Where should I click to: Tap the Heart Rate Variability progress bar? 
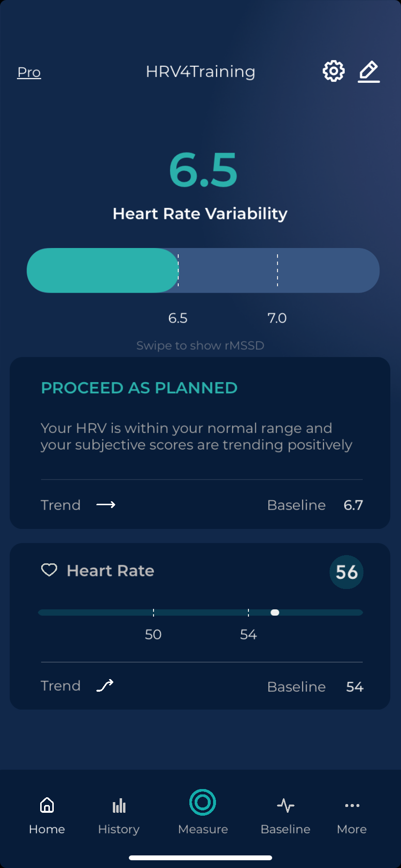click(203, 270)
